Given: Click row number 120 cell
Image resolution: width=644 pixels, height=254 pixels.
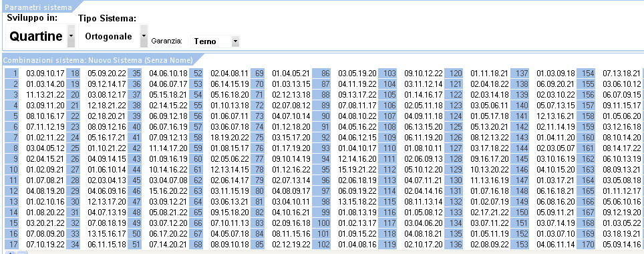Looking at the screenshot, I should click(x=454, y=74).
